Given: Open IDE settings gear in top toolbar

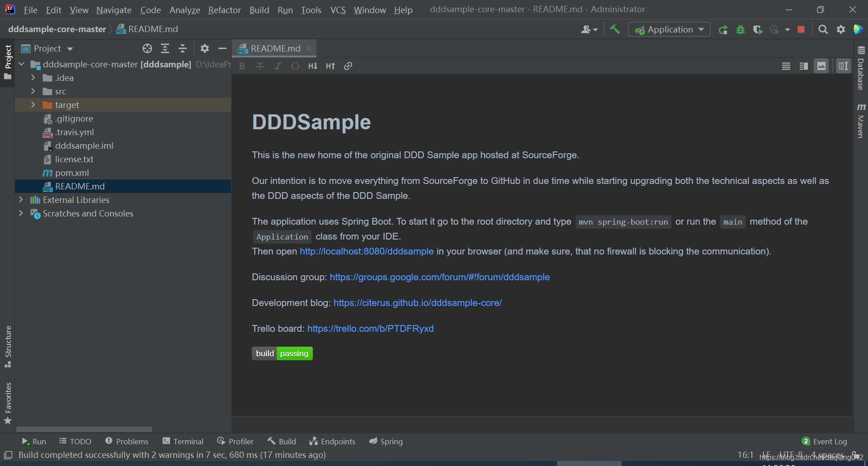Looking at the screenshot, I should pos(841,29).
